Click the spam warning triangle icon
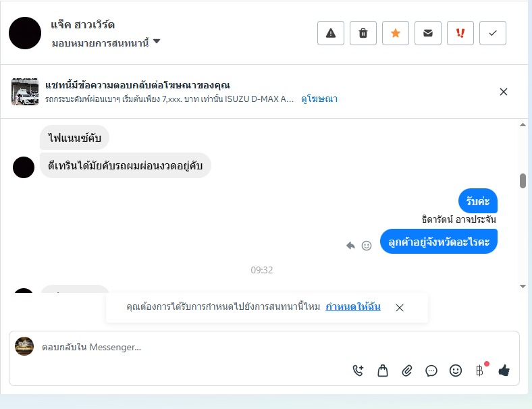Viewport: 532px width, 409px height. coord(330,33)
